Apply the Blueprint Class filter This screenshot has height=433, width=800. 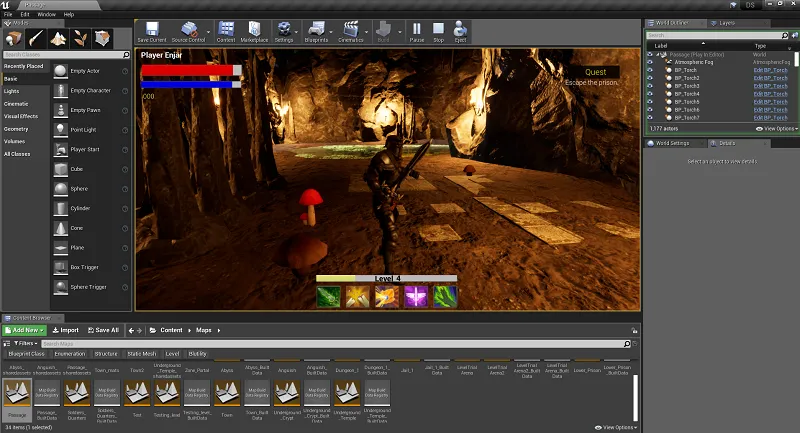[x=27, y=353]
